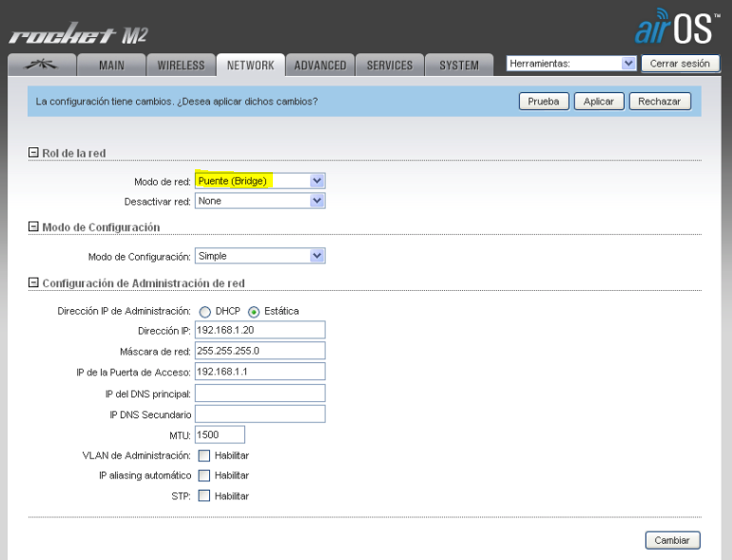This screenshot has height=560, width=732.
Task: Open the Modo de red dropdown
Action: click(x=260, y=181)
